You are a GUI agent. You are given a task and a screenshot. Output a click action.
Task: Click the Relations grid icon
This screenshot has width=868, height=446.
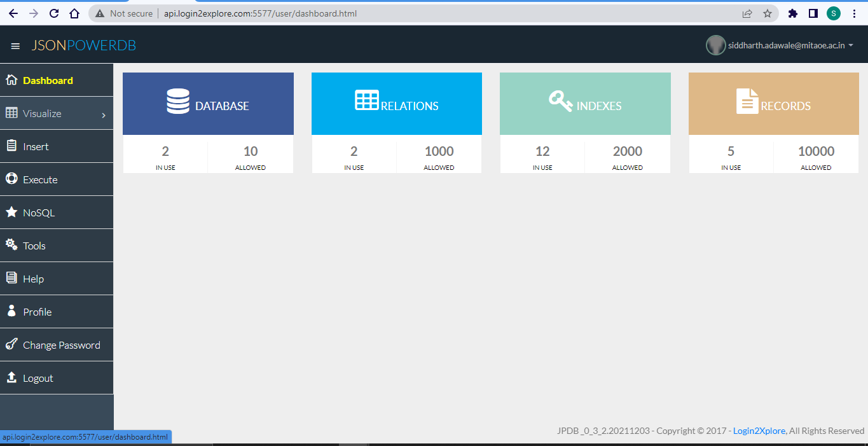tap(367, 100)
